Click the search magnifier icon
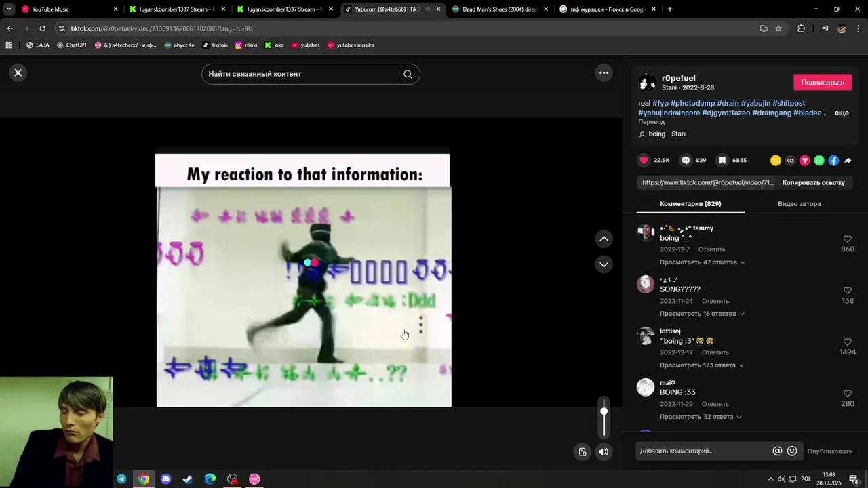 (x=408, y=74)
